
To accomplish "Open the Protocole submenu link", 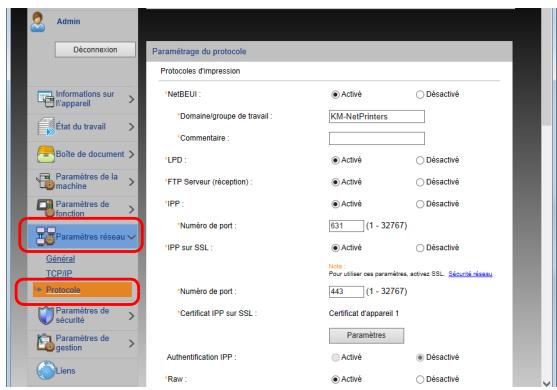I will [x=63, y=290].
